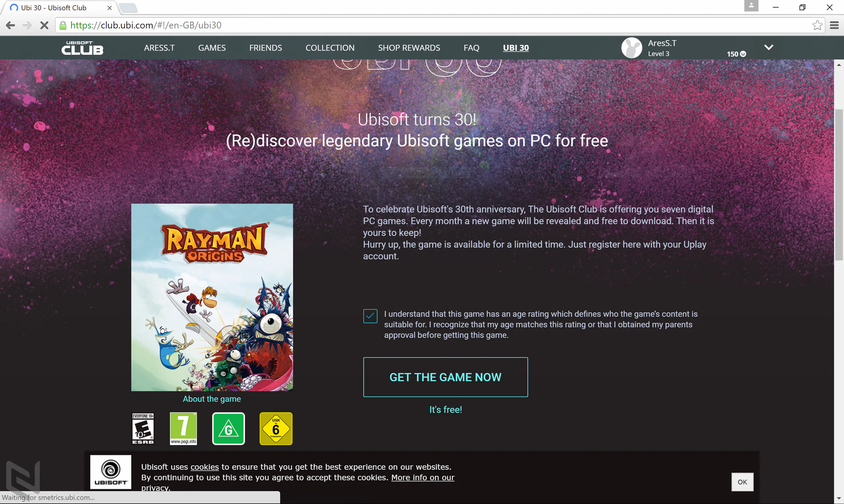Click the Chrome profile person icon
This screenshot has height=504, width=844.
751,6
